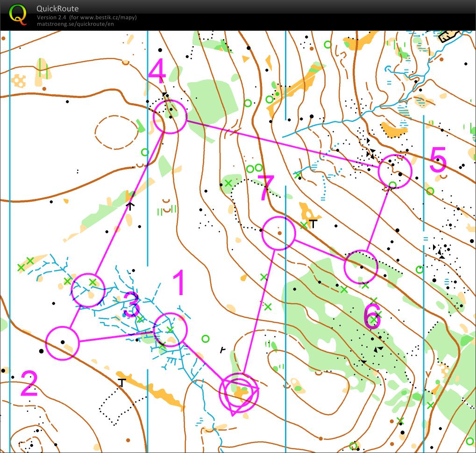
Task: Click the control circle above number 6
Action: click(x=361, y=267)
